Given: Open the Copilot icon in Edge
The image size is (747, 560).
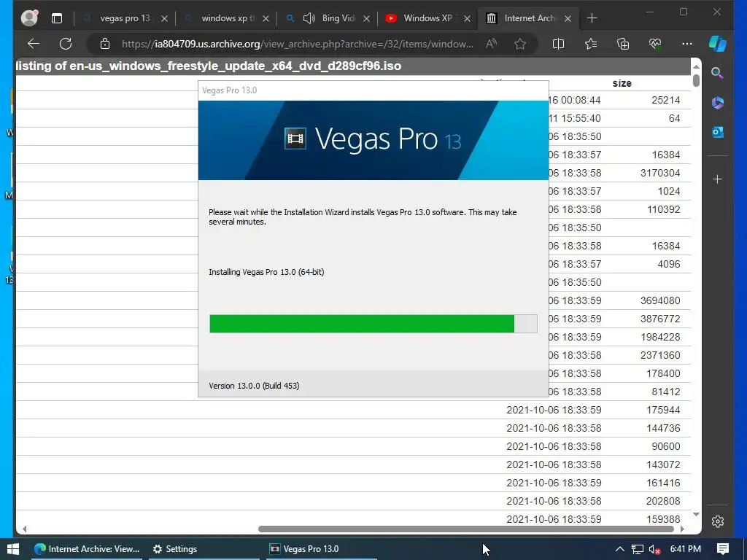Looking at the screenshot, I should coord(718,44).
